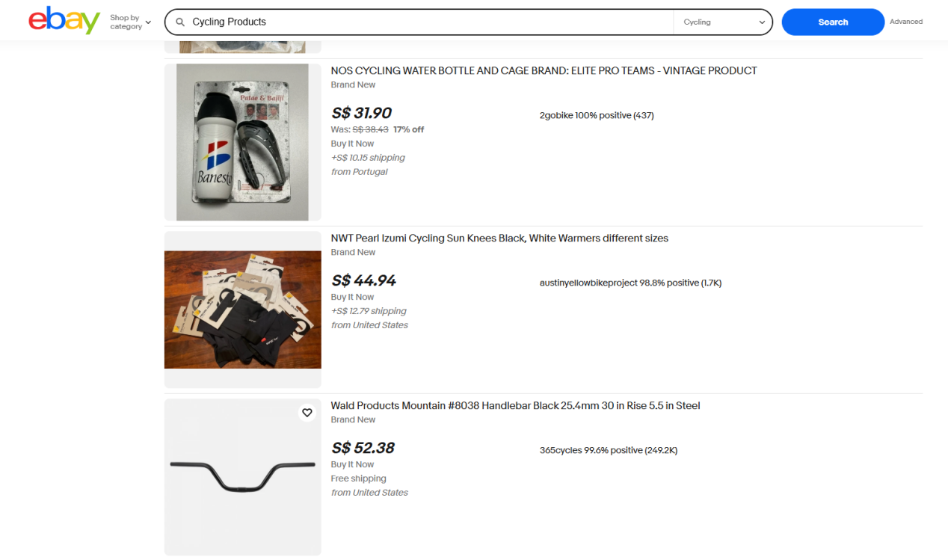Add Wald handlebar to watchlist

[307, 413]
